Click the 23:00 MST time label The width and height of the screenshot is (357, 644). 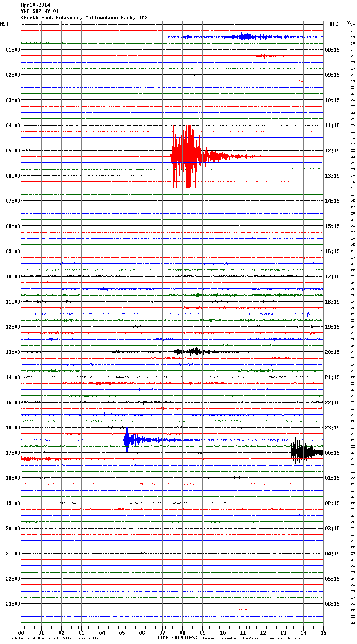click(x=13, y=604)
